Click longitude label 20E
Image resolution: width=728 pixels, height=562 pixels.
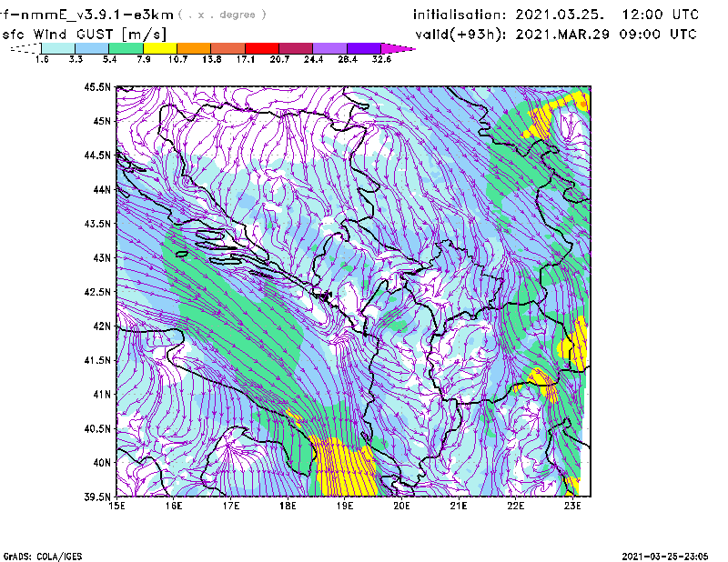tap(401, 506)
